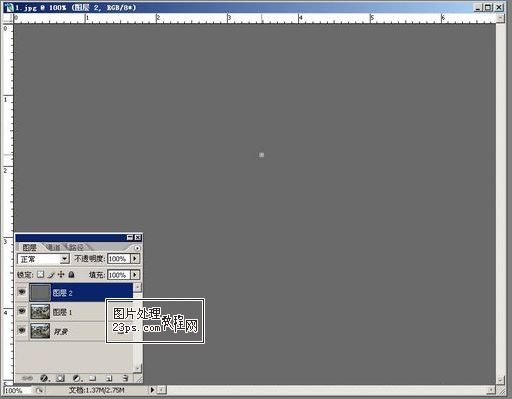Open status bar info arrow menu
Image resolution: width=512 pixels, height=399 pixels.
tap(152, 390)
